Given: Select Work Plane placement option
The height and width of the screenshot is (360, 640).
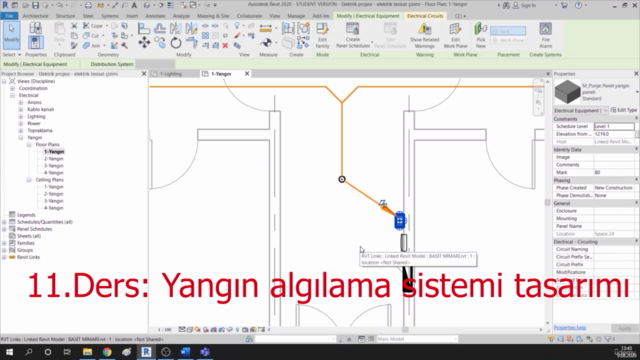Looking at the screenshot, I should [508, 40].
